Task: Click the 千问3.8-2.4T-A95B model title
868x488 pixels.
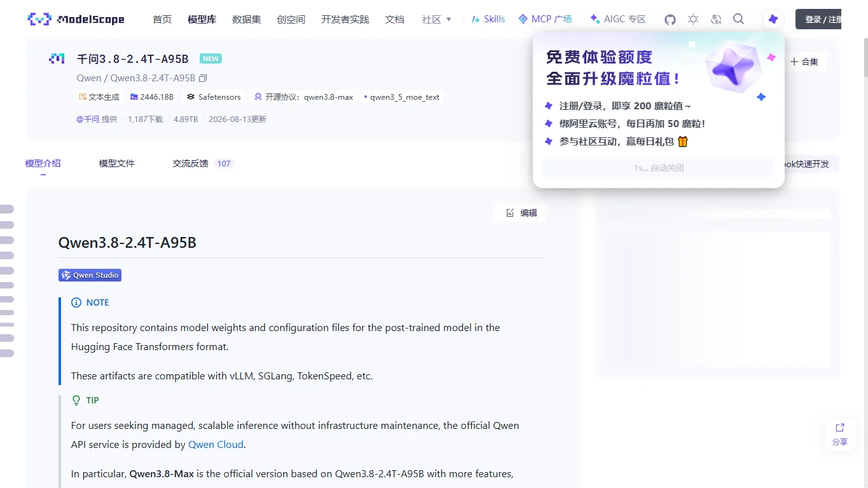Action: 133,59
